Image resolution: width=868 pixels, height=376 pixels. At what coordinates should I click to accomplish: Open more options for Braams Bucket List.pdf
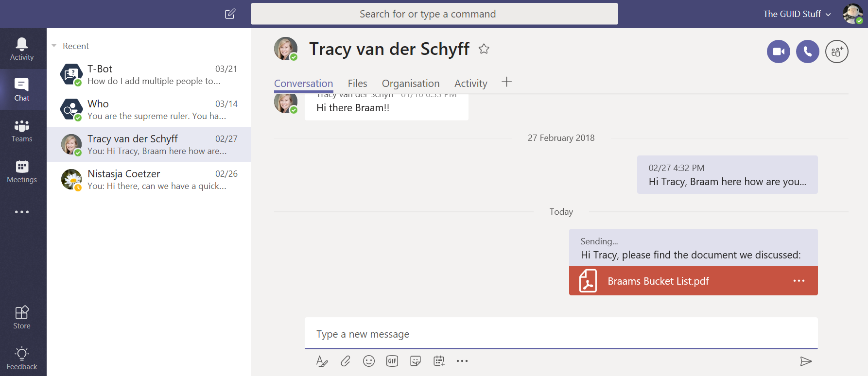point(799,281)
